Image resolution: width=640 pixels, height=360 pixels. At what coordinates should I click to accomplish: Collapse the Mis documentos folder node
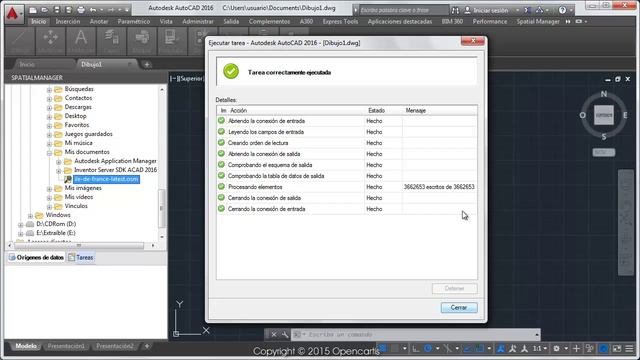pos(49,153)
